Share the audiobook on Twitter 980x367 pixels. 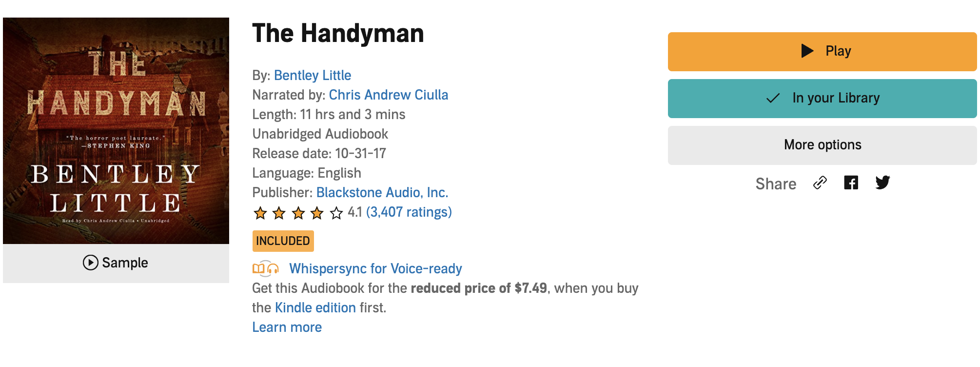[x=882, y=183]
